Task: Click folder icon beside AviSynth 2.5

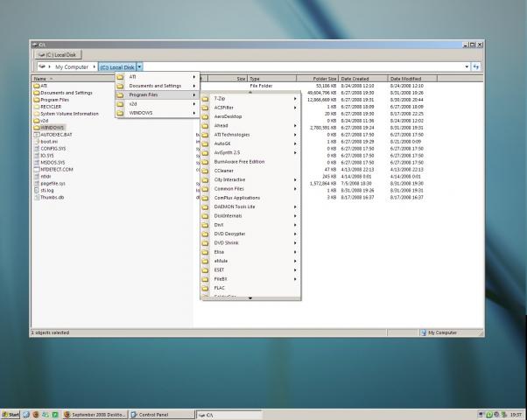Action: pos(205,153)
